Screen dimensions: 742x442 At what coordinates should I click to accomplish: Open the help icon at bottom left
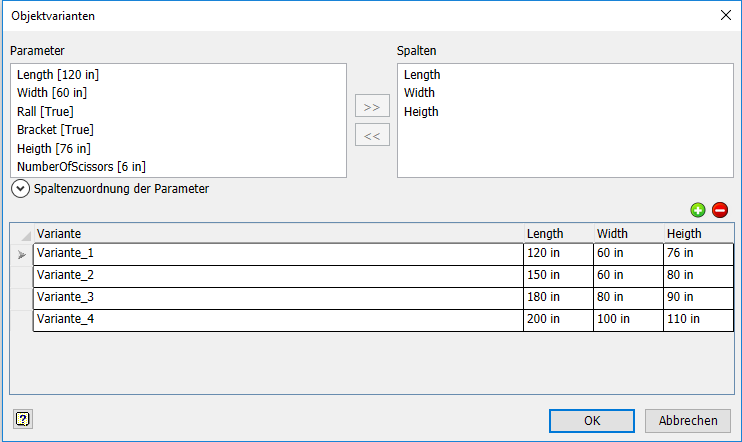click(22, 419)
